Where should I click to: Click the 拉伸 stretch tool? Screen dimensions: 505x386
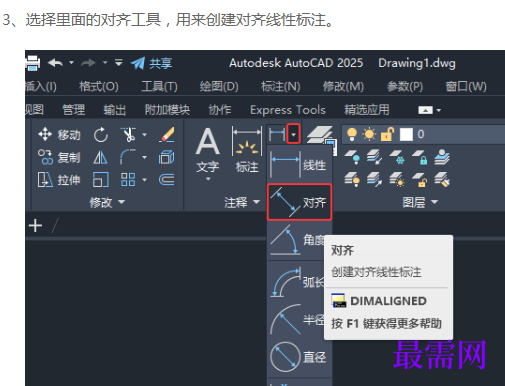coord(59,180)
